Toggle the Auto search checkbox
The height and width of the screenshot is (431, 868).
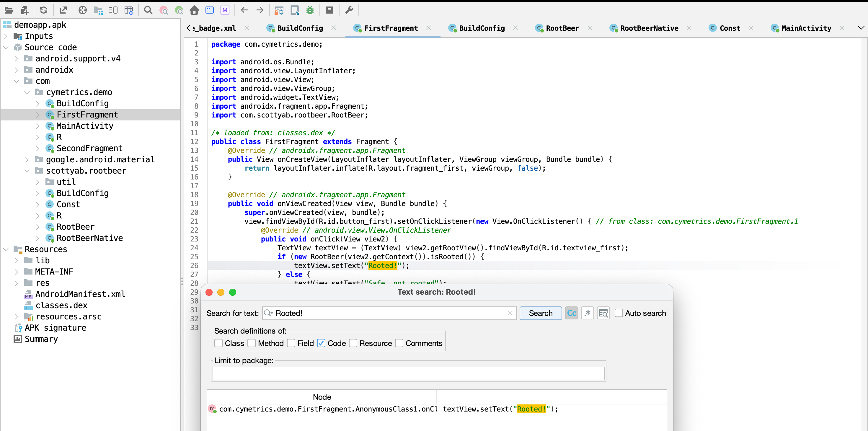click(x=619, y=313)
